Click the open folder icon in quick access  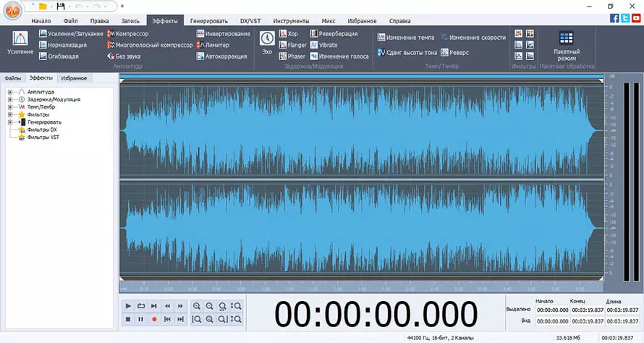point(42,7)
